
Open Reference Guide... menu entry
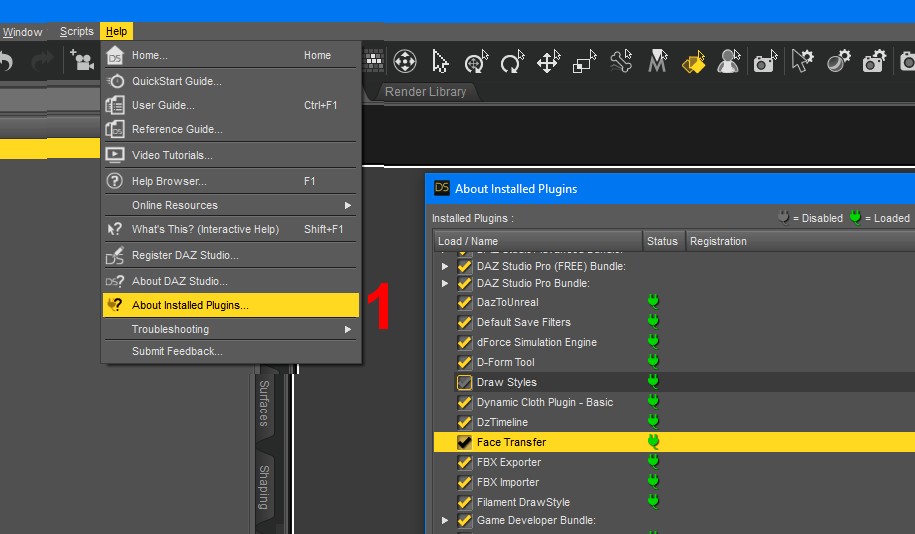click(231, 129)
